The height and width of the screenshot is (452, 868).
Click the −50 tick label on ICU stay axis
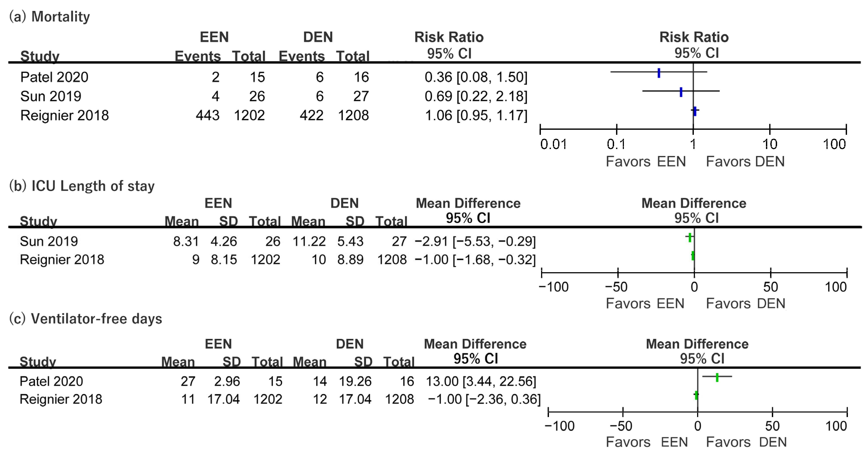(616, 287)
